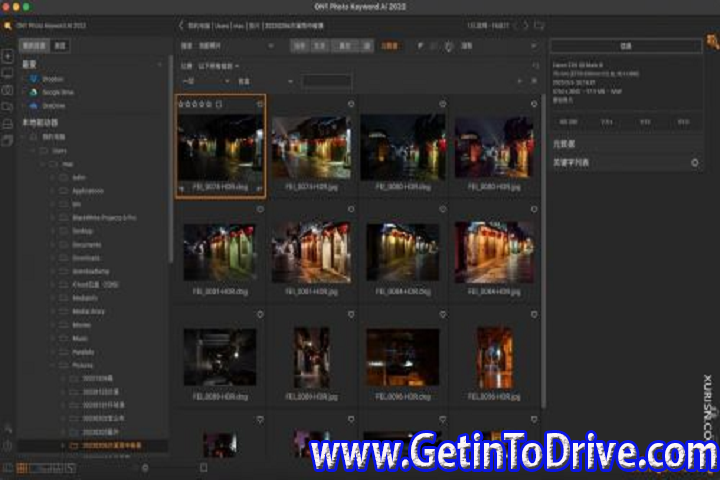
Task: Open the monitor/computer icon in left sidebar
Action: click(7, 73)
